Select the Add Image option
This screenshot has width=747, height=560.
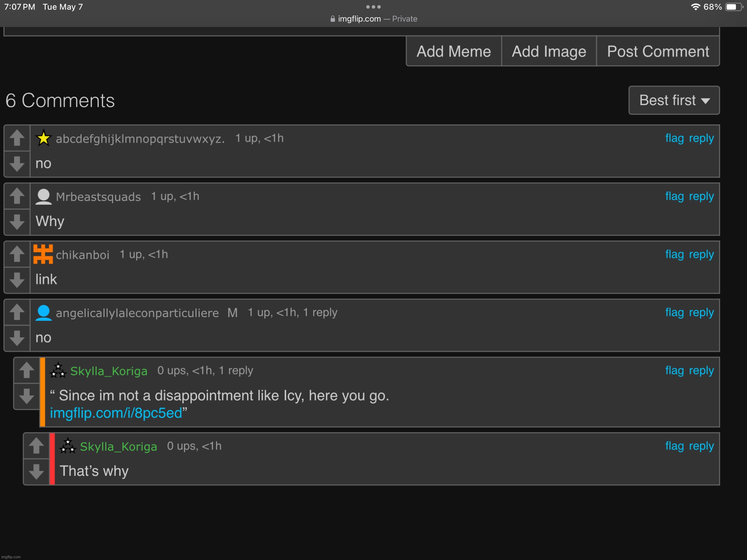point(548,51)
